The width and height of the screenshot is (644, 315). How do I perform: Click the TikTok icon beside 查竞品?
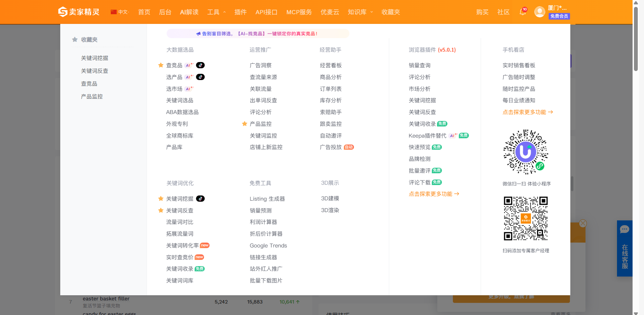coord(200,65)
